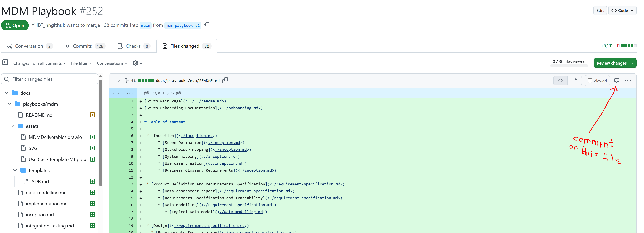Switch to the Commits tab
644x233 pixels.
coord(85,46)
